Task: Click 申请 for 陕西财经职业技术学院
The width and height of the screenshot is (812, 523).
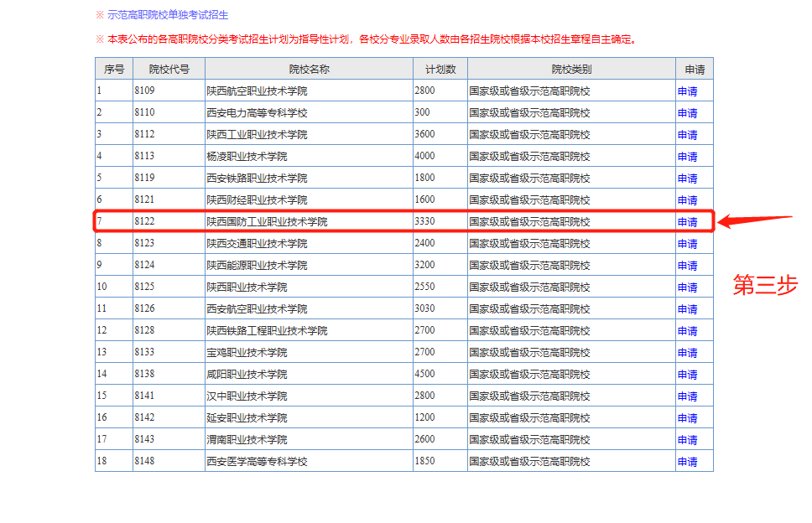Action: tap(687, 200)
